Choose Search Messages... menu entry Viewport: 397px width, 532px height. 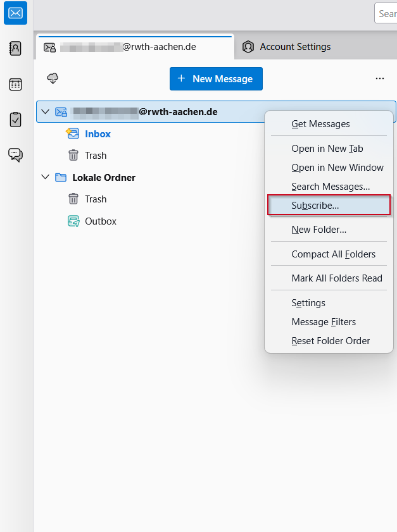coord(329,187)
